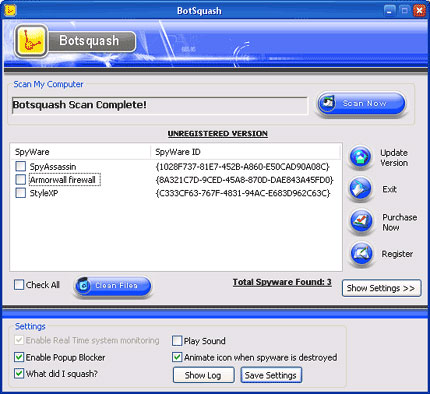The image size is (430, 394).
Task: Click the Botsquash Scan Complete! status field
Action: [160, 105]
